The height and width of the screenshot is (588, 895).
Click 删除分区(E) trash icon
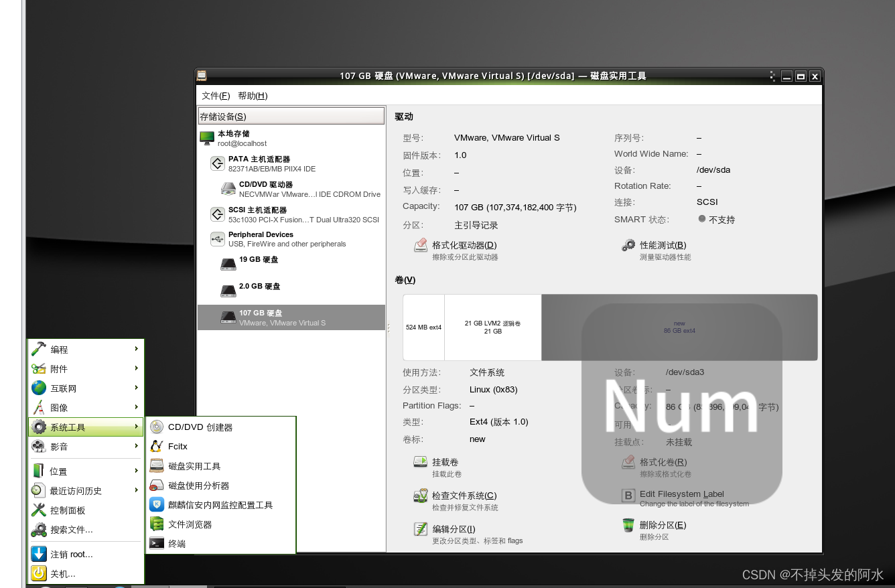tap(628, 526)
